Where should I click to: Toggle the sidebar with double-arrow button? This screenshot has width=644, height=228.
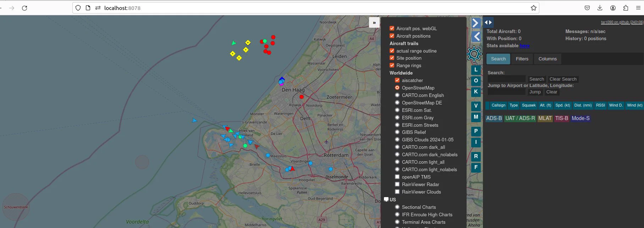[x=488, y=22]
